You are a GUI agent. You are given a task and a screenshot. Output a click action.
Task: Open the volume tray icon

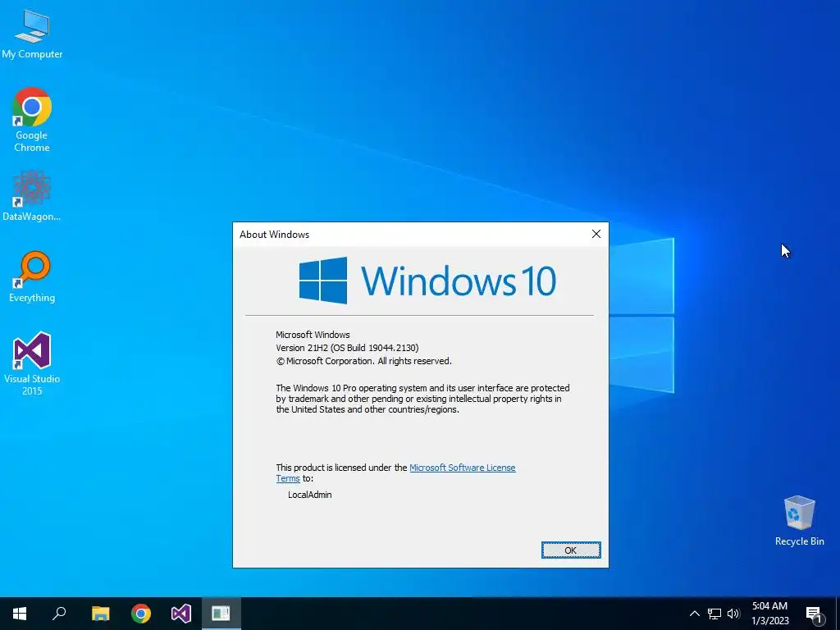pos(733,614)
